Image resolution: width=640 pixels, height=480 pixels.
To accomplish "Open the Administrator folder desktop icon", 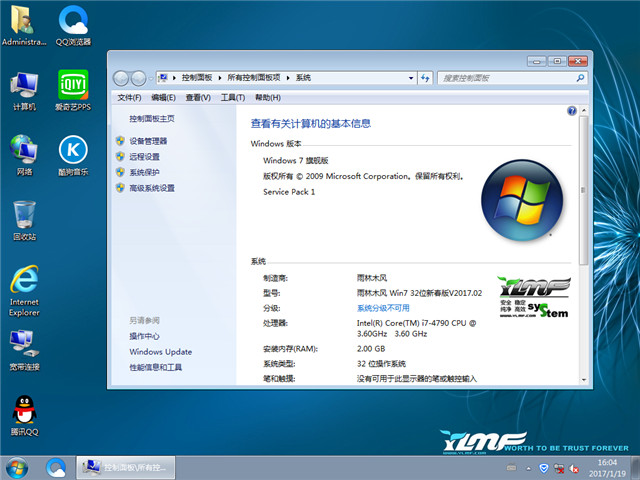I will [x=24, y=25].
